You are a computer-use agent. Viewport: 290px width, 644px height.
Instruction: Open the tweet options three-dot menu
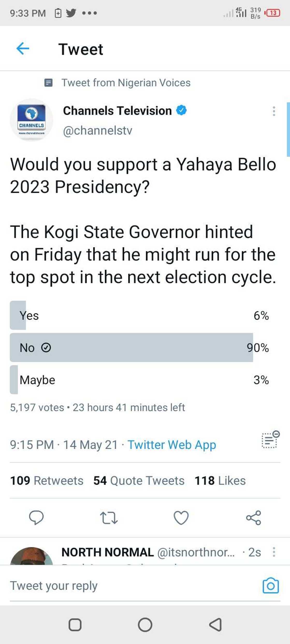click(x=274, y=111)
